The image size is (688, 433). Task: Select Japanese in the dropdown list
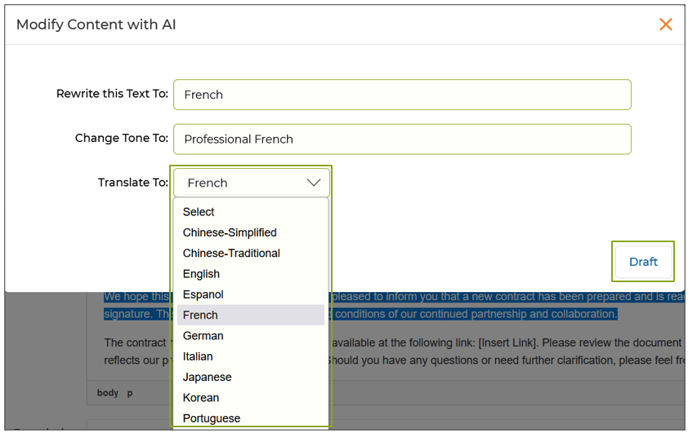point(207,377)
